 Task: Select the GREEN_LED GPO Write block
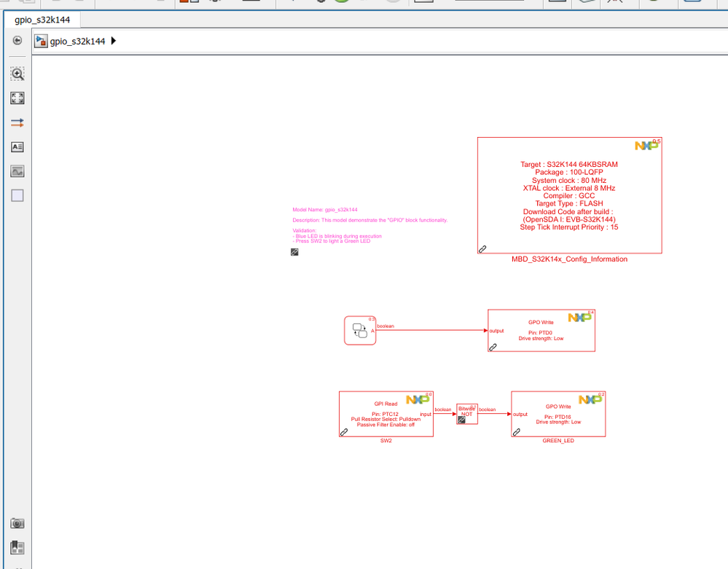pyautogui.click(x=558, y=414)
